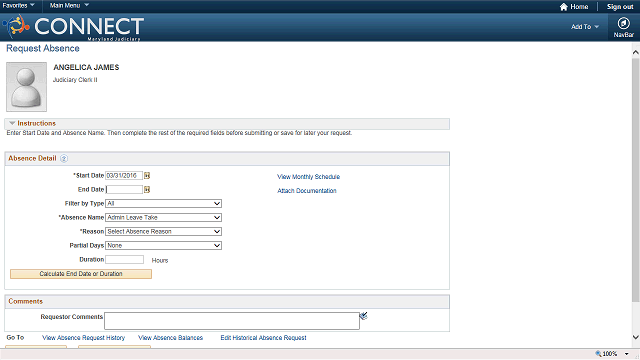Viewport: 640px width, 360px height.
Task: Open View Absence Balances link
Action: coord(171,338)
